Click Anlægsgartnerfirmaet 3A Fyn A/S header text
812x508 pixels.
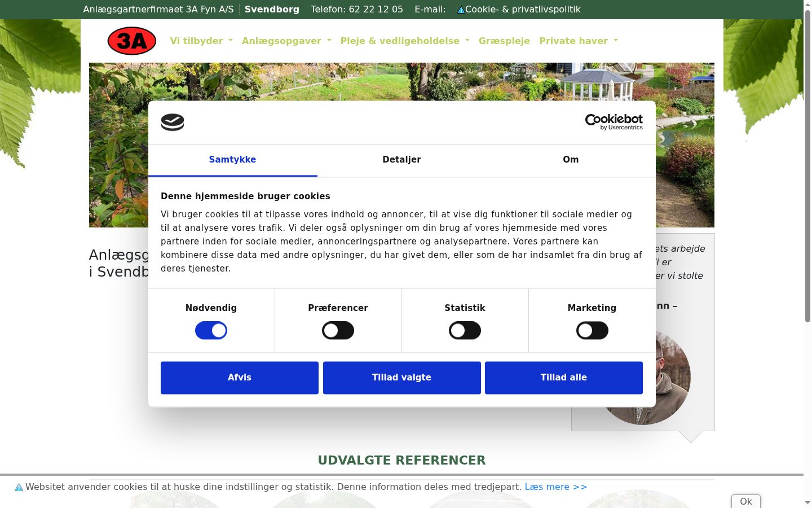click(x=158, y=10)
